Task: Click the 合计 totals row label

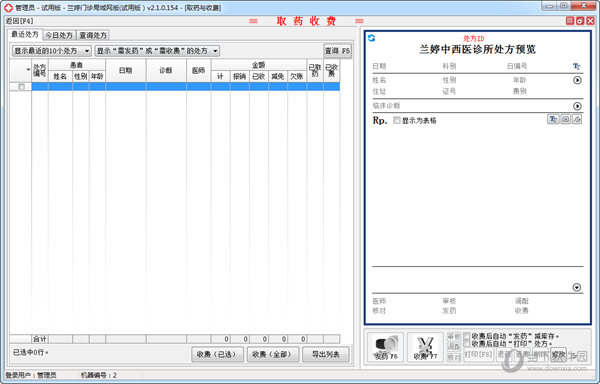Action: tap(40, 339)
